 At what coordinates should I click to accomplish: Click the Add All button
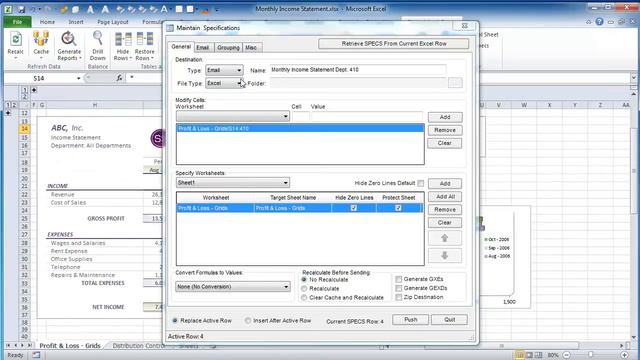point(444,197)
